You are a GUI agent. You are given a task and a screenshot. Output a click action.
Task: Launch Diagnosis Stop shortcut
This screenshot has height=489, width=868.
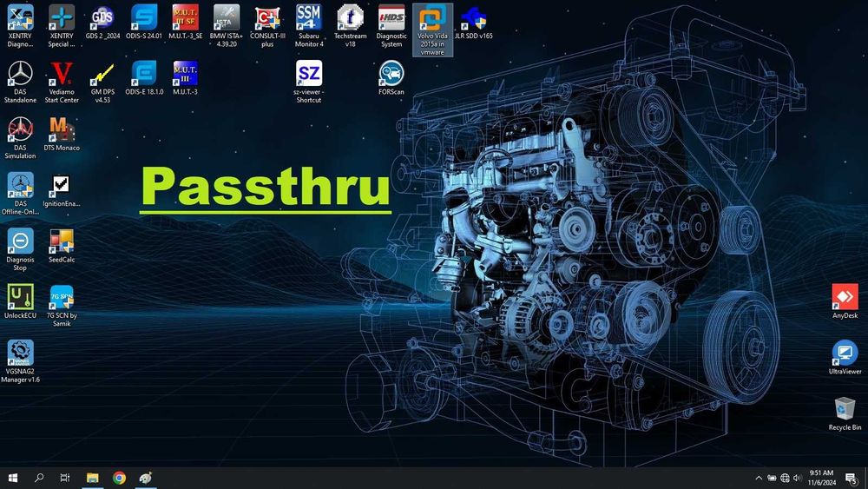click(x=20, y=249)
